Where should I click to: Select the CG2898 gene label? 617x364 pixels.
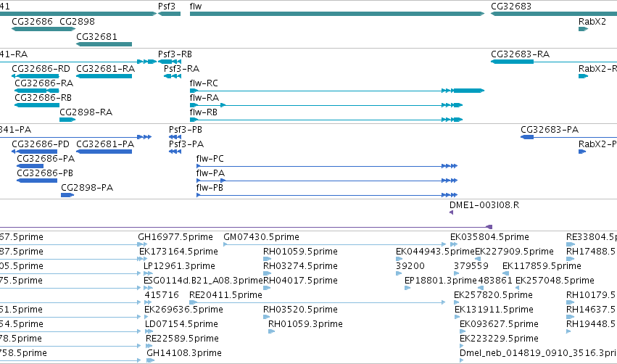pos(77,22)
